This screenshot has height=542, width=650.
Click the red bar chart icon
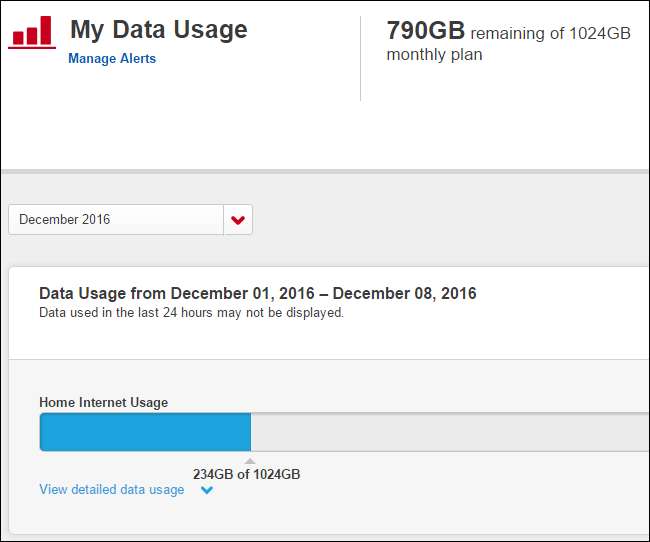(x=32, y=32)
